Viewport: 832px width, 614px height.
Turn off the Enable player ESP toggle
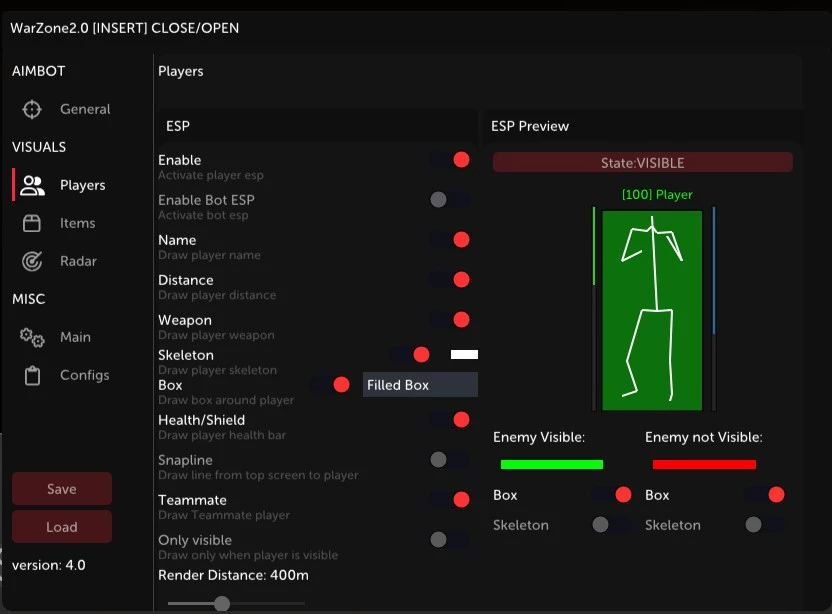click(x=450, y=160)
